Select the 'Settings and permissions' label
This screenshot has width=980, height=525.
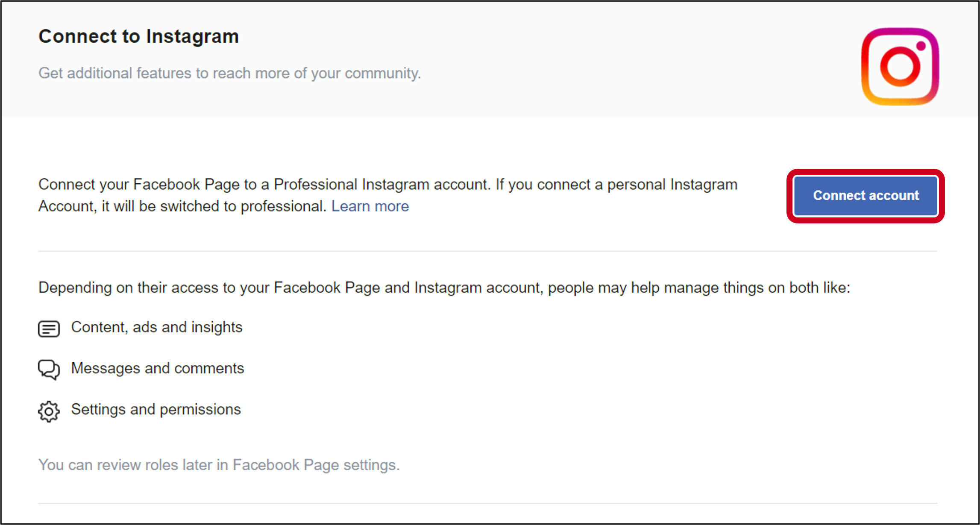click(x=156, y=409)
